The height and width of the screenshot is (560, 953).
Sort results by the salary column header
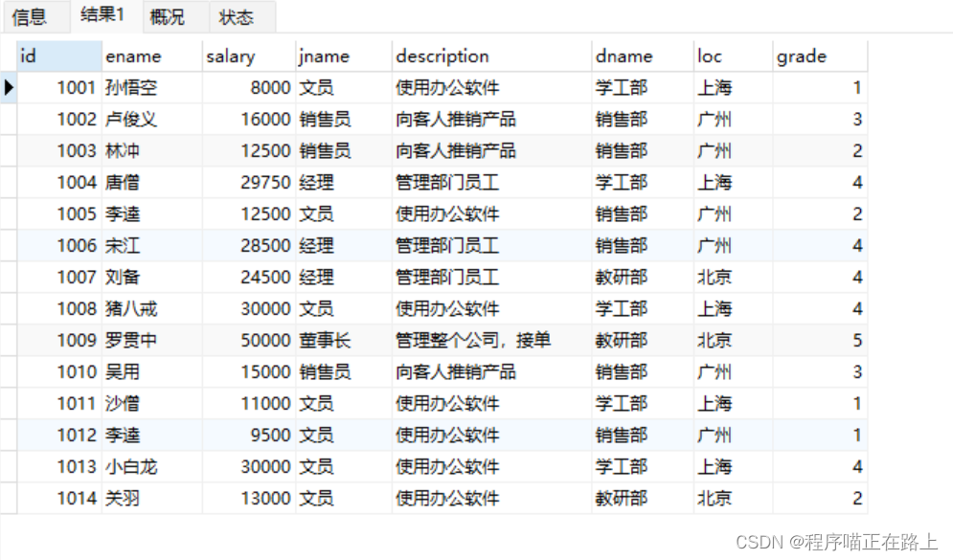(x=230, y=56)
